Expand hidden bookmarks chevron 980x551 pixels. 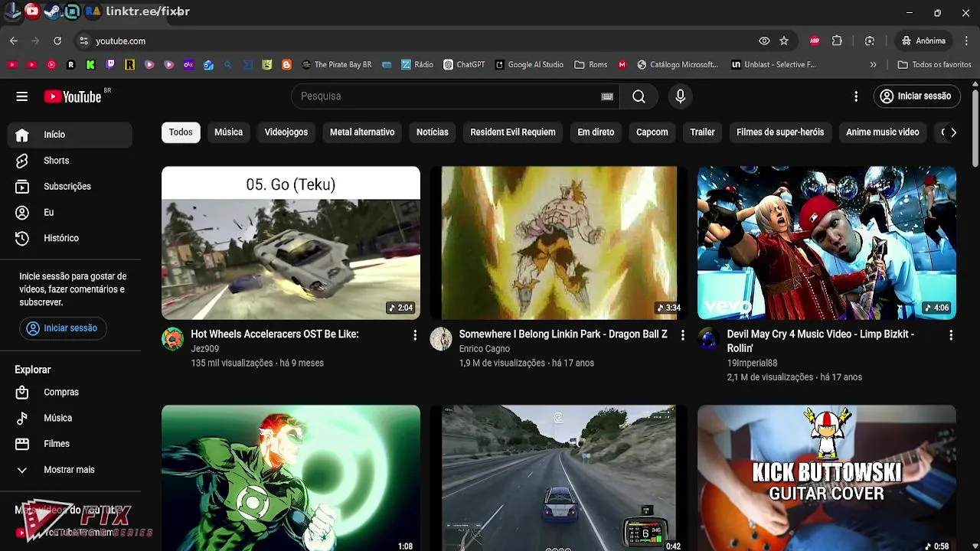coord(874,65)
